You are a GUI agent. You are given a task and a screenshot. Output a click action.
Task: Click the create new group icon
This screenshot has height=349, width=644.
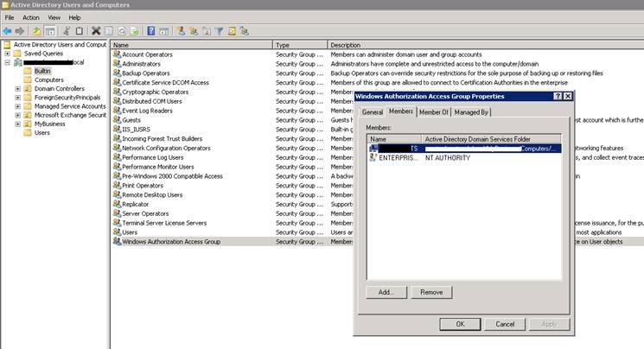(x=194, y=31)
